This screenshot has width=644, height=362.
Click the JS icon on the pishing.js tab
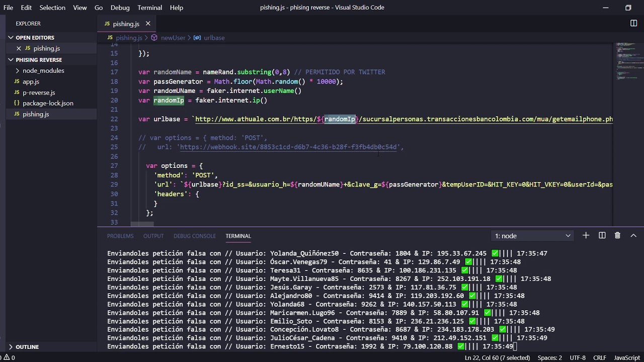(107, 24)
